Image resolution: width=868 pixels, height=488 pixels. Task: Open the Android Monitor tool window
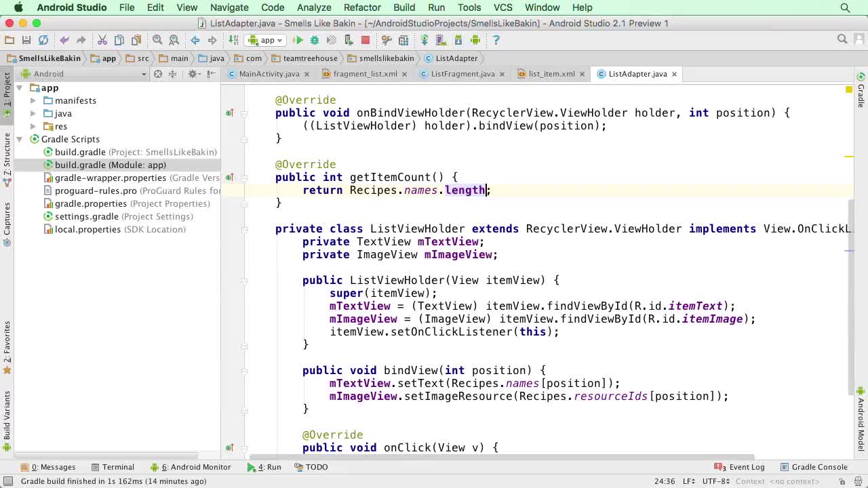coord(191,467)
